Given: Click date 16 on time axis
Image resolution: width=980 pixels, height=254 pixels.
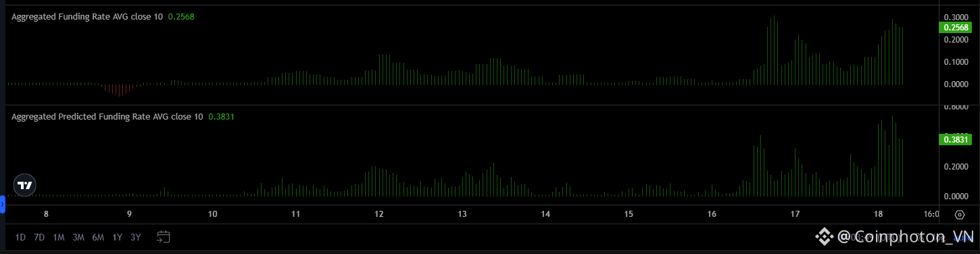Looking at the screenshot, I should 712,214.
